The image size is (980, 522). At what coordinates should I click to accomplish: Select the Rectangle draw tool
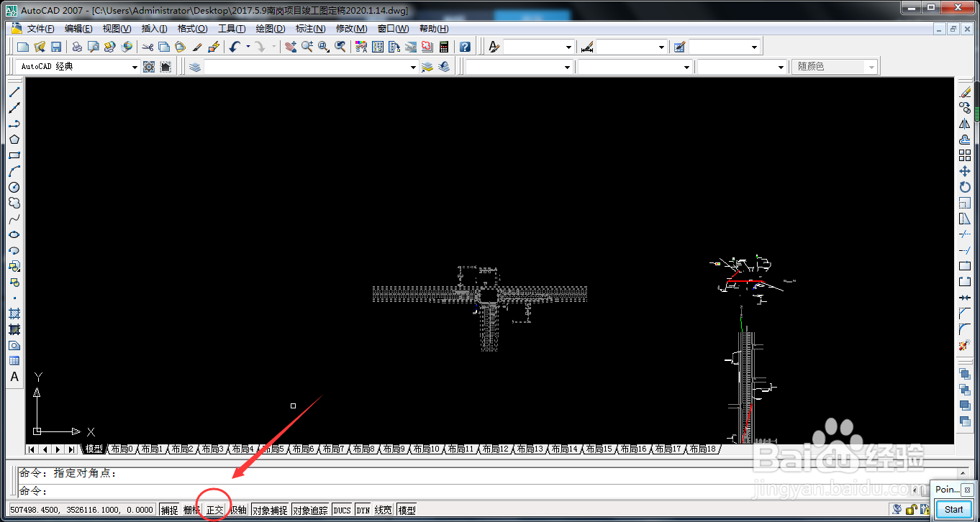tap(14, 155)
